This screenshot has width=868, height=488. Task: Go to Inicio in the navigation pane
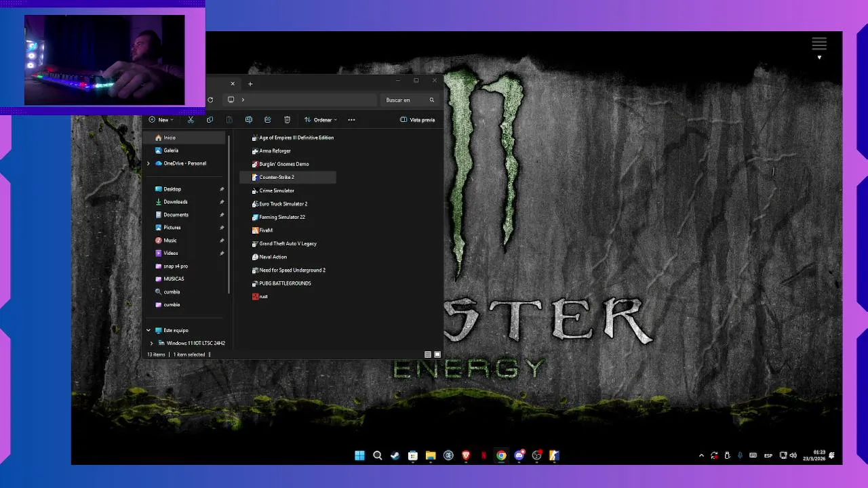(184, 138)
